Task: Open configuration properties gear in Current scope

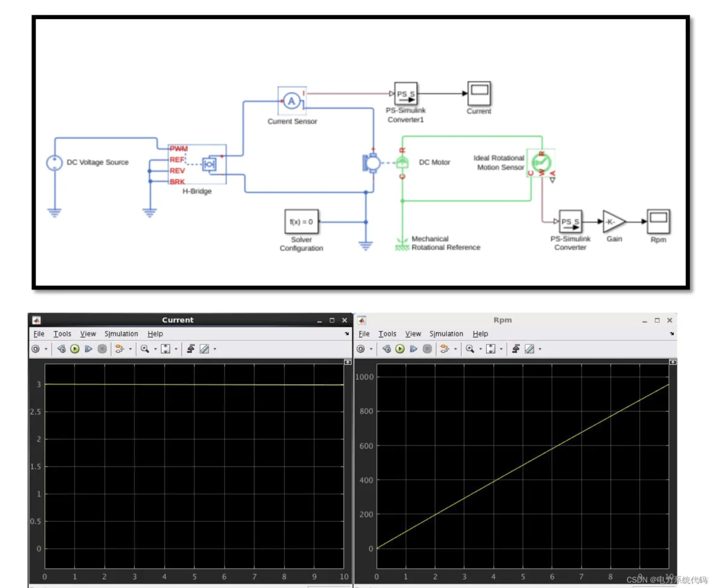Action: click(36, 349)
